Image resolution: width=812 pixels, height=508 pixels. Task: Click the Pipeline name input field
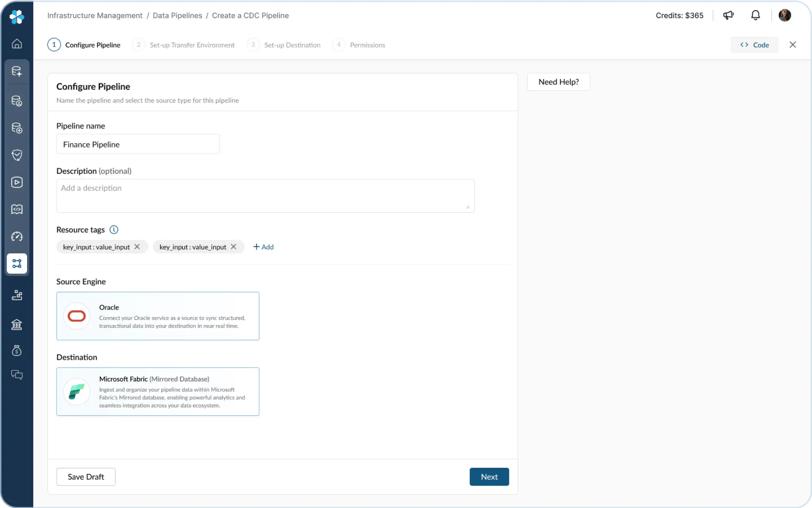coord(138,144)
